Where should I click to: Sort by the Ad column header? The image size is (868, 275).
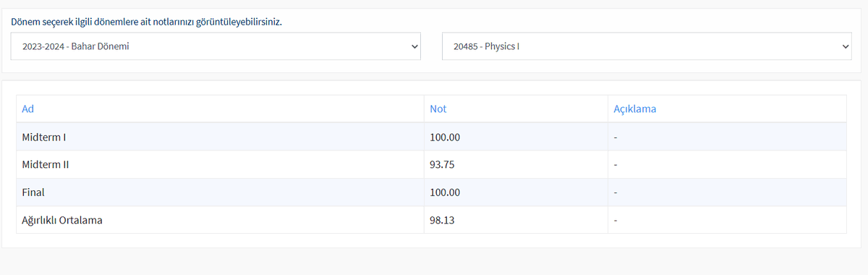click(28, 109)
